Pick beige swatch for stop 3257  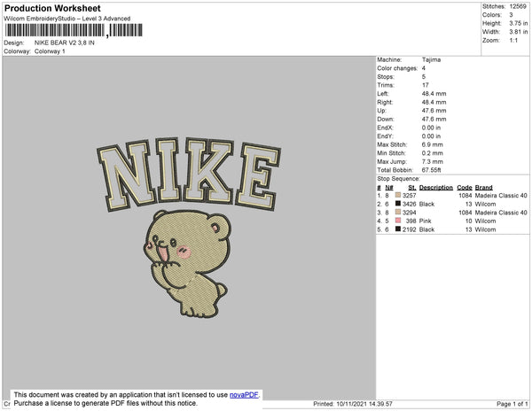coord(398,195)
